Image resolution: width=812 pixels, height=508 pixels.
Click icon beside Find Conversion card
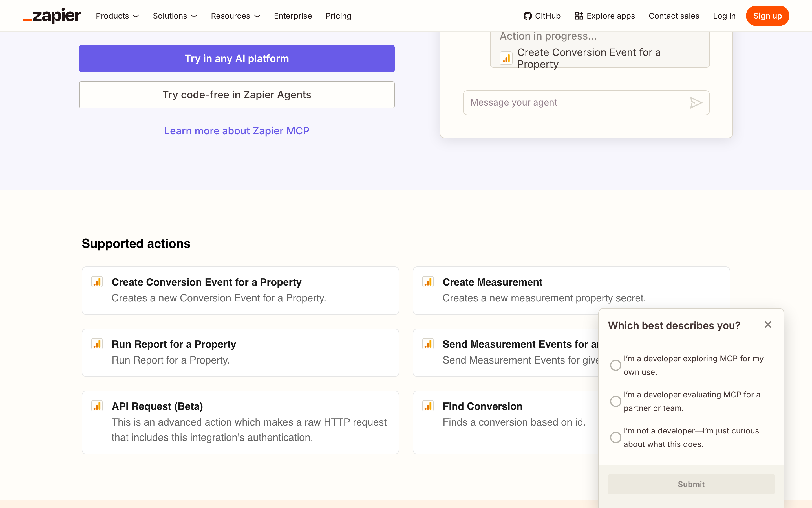click(428, 406)
